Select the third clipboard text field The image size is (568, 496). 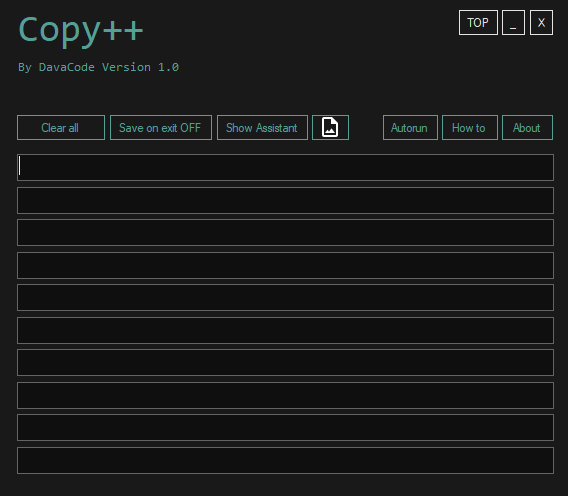tap(285, 232)
